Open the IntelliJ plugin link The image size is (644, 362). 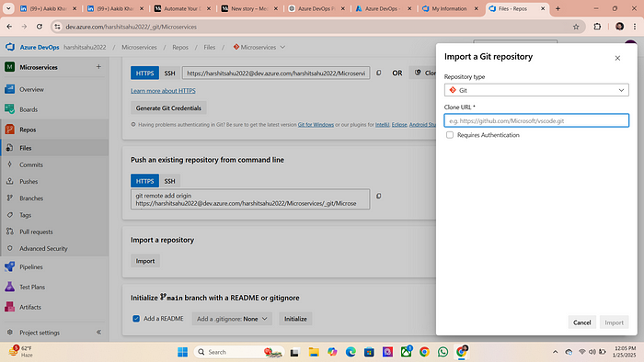[382, 125]
